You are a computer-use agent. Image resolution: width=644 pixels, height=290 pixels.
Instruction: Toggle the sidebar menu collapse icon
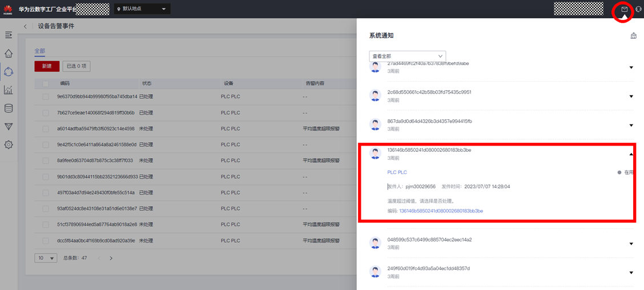pyautogui.click(x=8, y=34)
